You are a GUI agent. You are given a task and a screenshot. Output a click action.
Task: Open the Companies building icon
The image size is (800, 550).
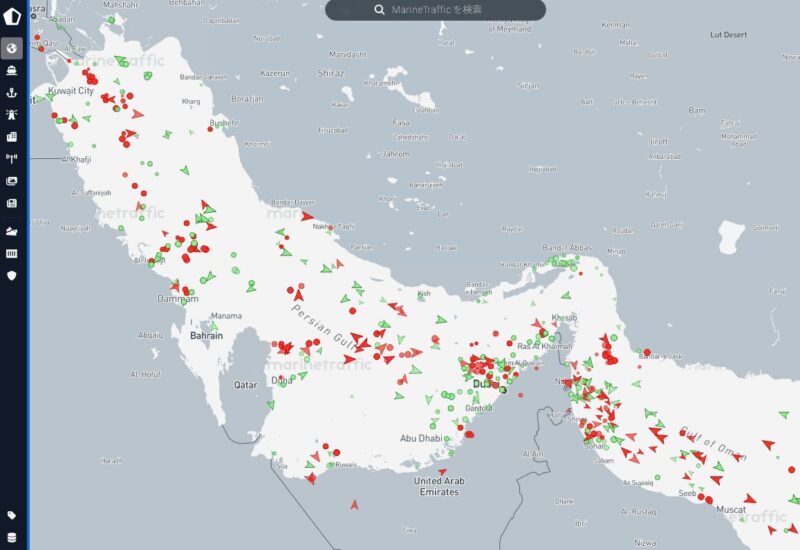coord(13,137)
